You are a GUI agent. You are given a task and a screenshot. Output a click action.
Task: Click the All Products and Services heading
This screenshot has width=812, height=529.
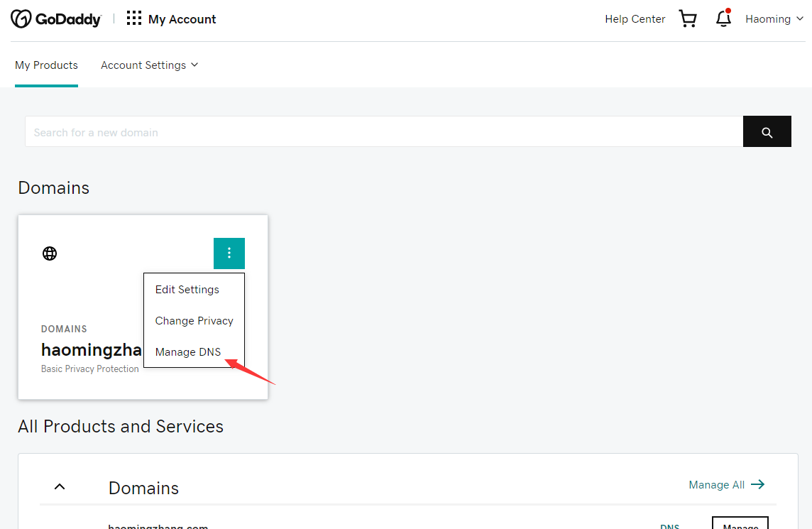(x=121, y=427)
